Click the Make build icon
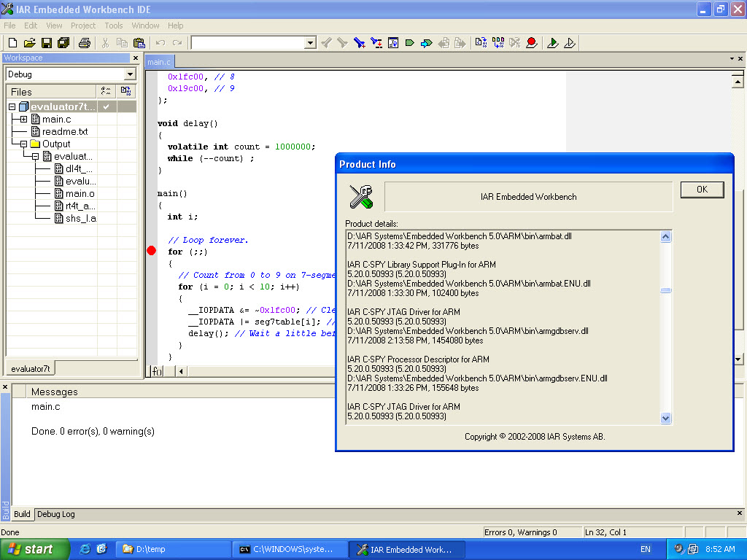 (498, 43)
